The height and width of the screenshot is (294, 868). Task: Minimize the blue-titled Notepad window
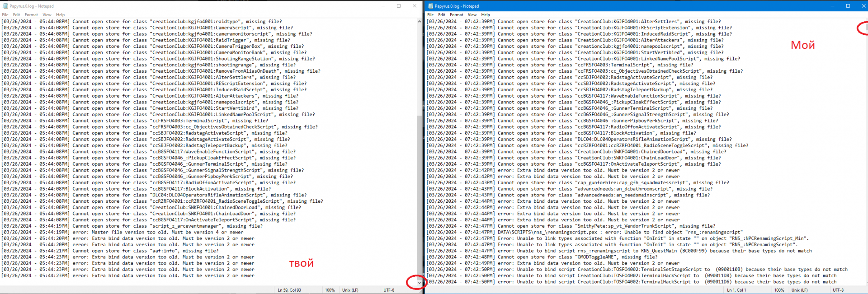[832, 6]
